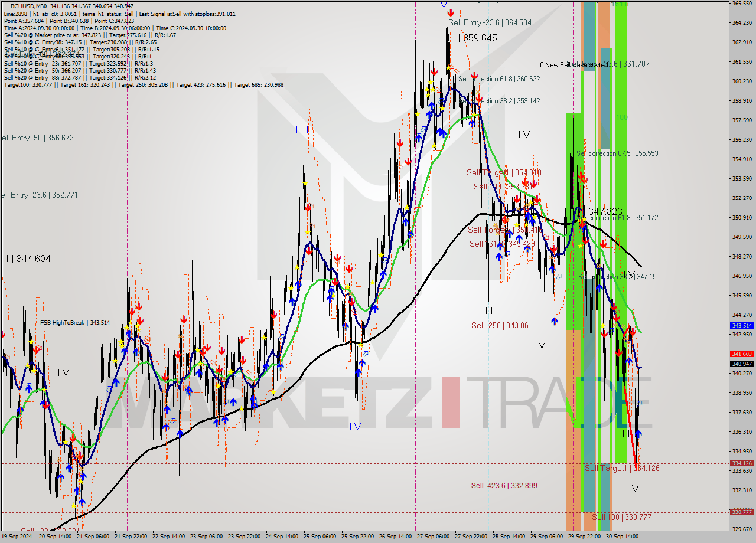Click the 27 Sep 06:00 time label
This screenshot has width=756, height=543.
[433, 537]
